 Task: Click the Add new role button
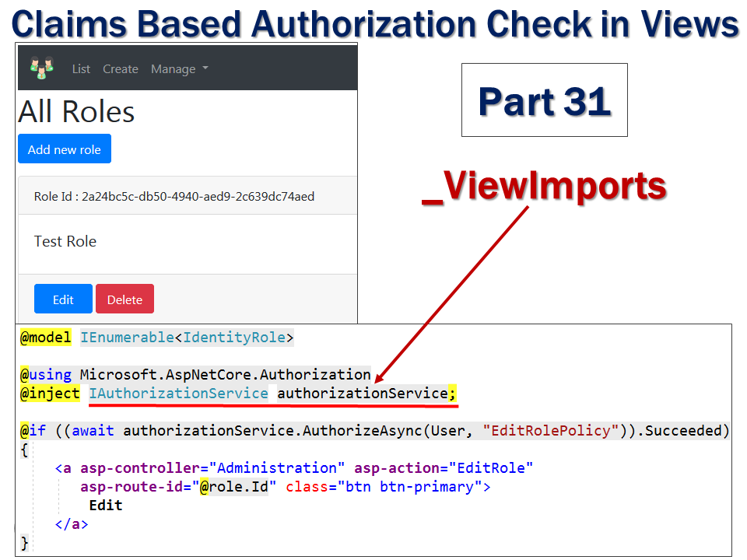click(65, 149)
